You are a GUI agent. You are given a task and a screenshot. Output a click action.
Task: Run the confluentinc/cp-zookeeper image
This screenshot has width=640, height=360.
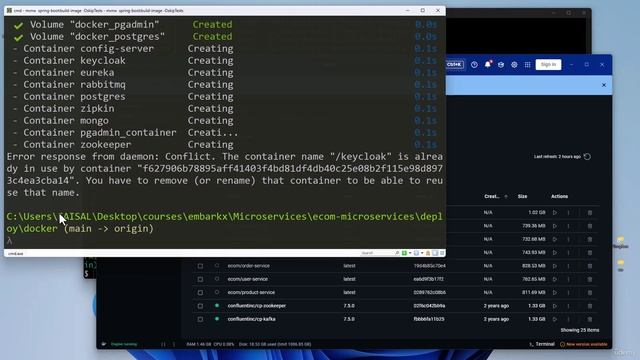[555, 306]
